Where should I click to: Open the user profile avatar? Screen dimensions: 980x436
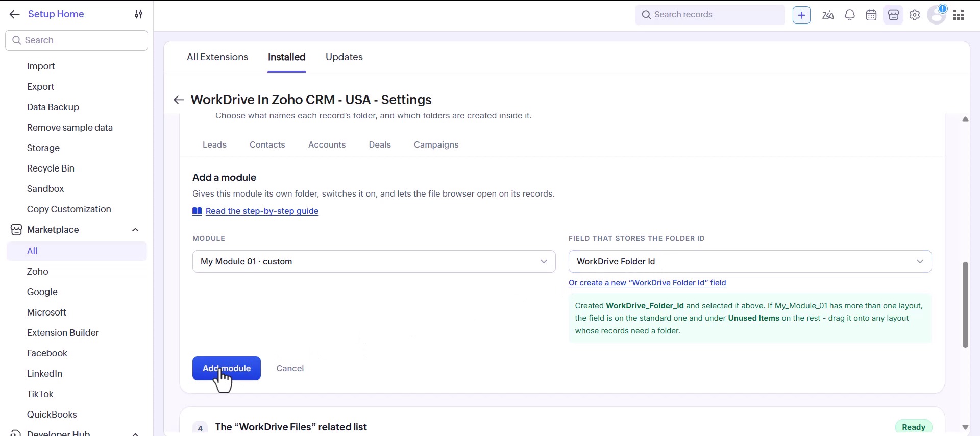point(937,15)
